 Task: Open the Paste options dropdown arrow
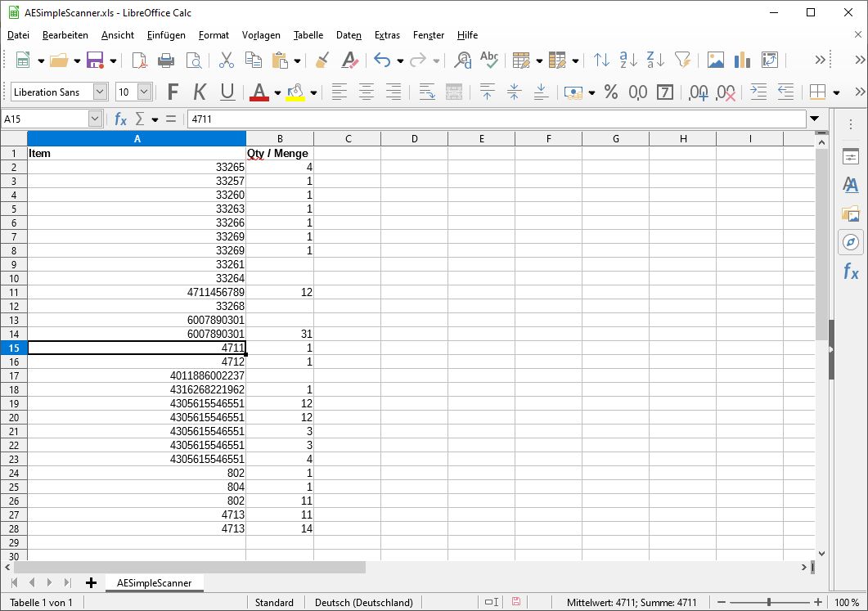click(x=297, y=61)
